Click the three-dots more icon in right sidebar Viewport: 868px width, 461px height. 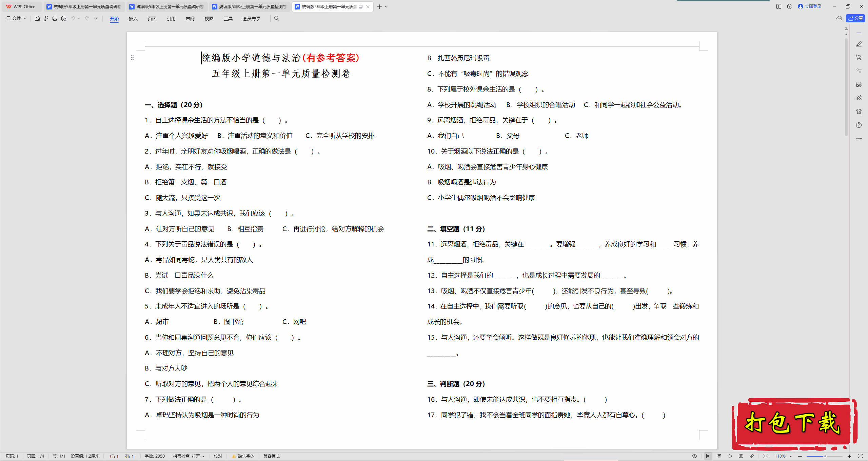pyautogui.click(x=859, y=139)
